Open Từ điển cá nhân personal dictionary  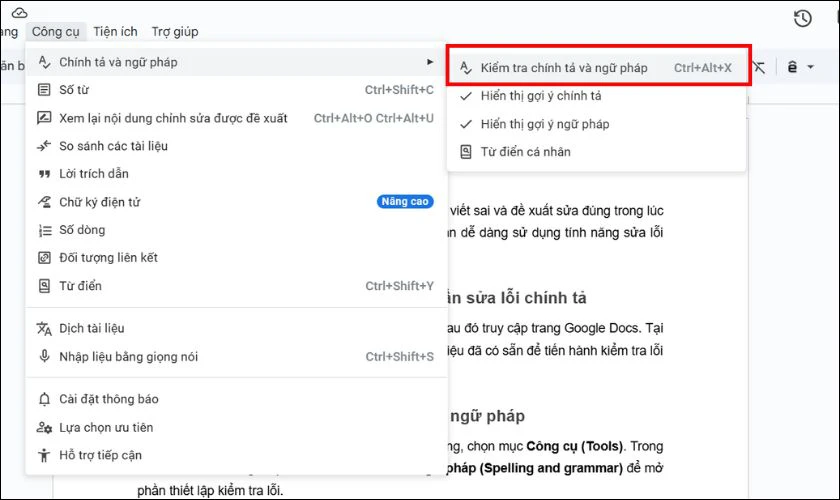pos(596,152)
